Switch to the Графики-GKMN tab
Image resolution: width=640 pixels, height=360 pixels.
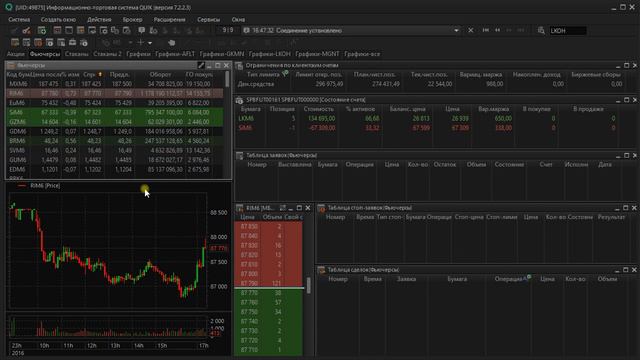222,54
